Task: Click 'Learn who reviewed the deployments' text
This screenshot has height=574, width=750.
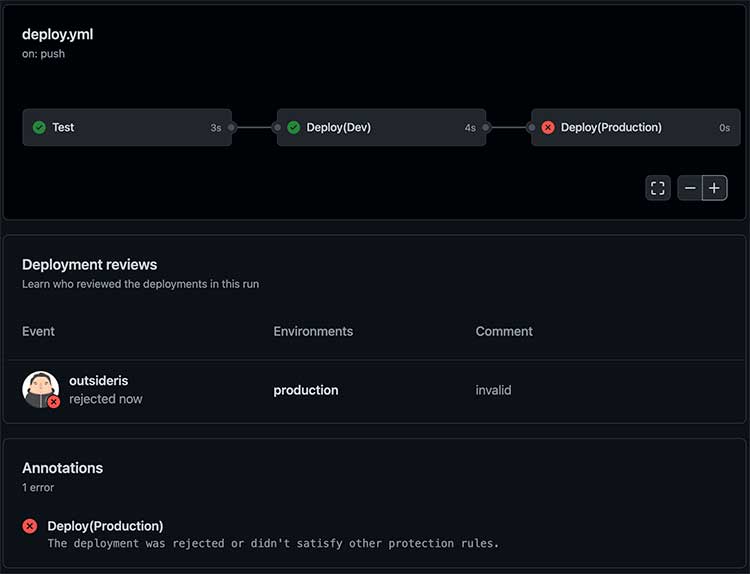Action: pyautogui.click(x=141, y=284)
